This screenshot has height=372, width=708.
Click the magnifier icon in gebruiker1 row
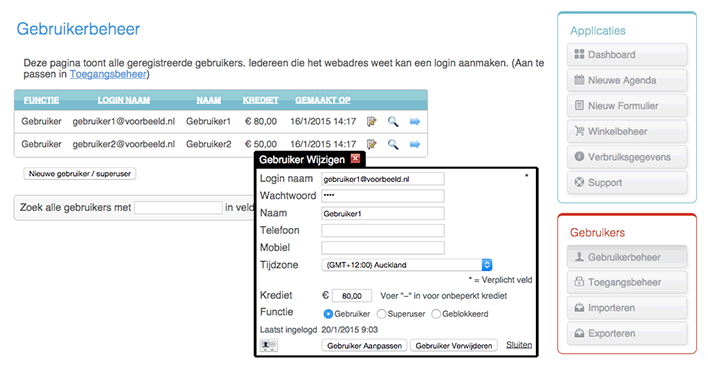393,121
